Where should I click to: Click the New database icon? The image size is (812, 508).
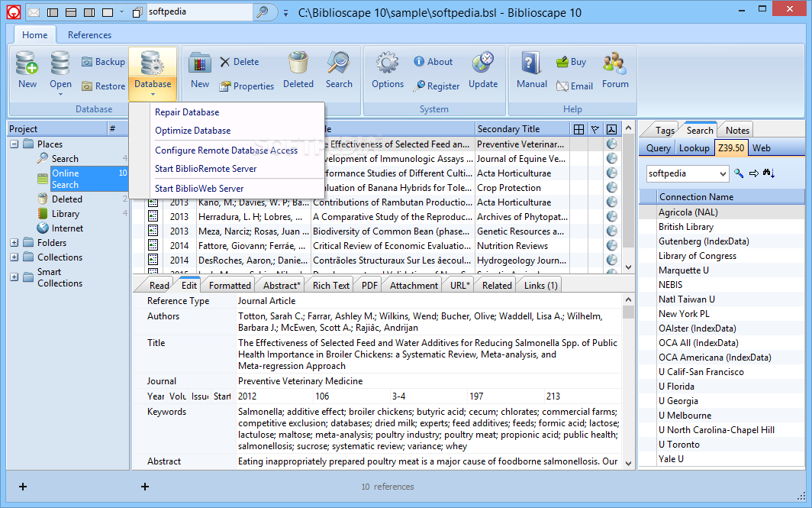click(27, 63)
